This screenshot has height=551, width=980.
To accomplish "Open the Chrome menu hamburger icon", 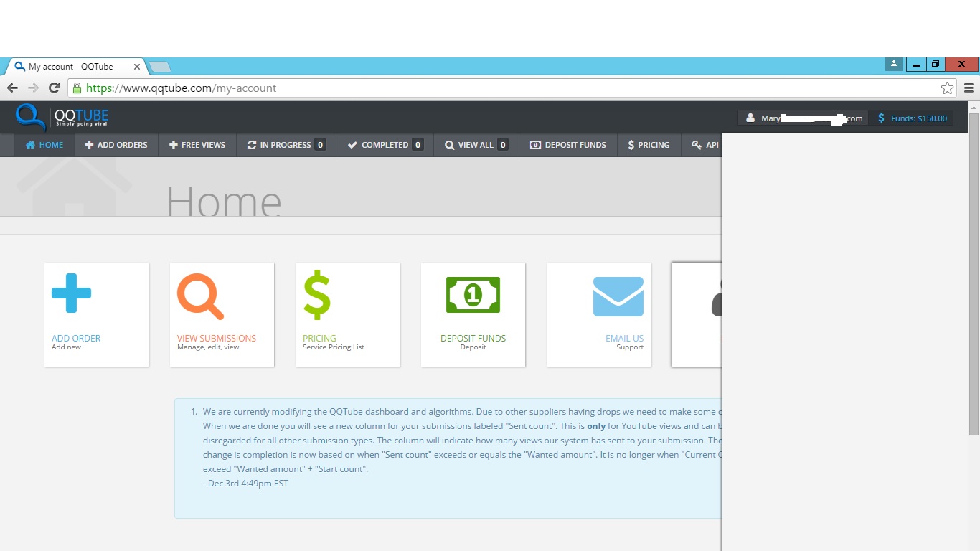I will point(969,88).
